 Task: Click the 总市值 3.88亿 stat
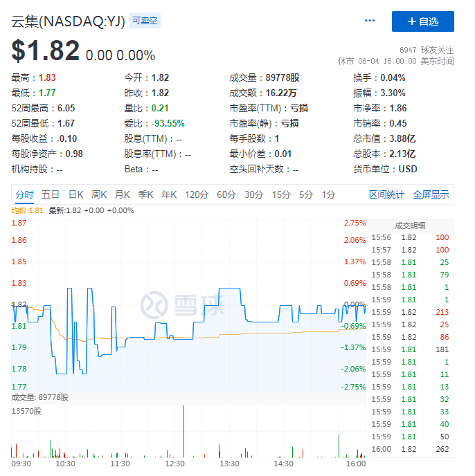click(x=384, y=138)
